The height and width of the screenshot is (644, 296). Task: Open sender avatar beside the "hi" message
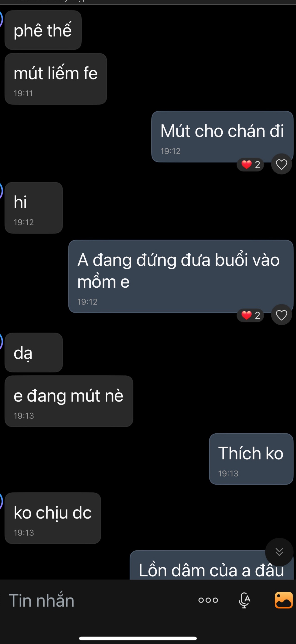pyautogui.click(x=1, y=191)
